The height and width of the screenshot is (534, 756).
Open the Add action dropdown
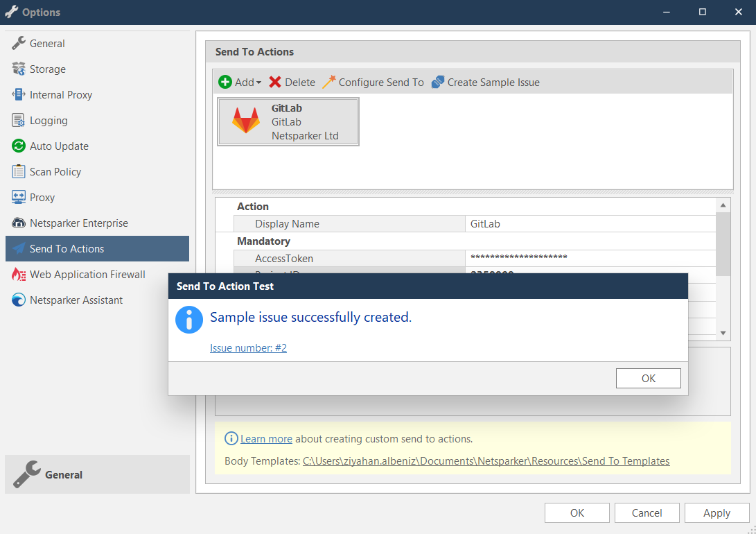(x=240, y=81)
